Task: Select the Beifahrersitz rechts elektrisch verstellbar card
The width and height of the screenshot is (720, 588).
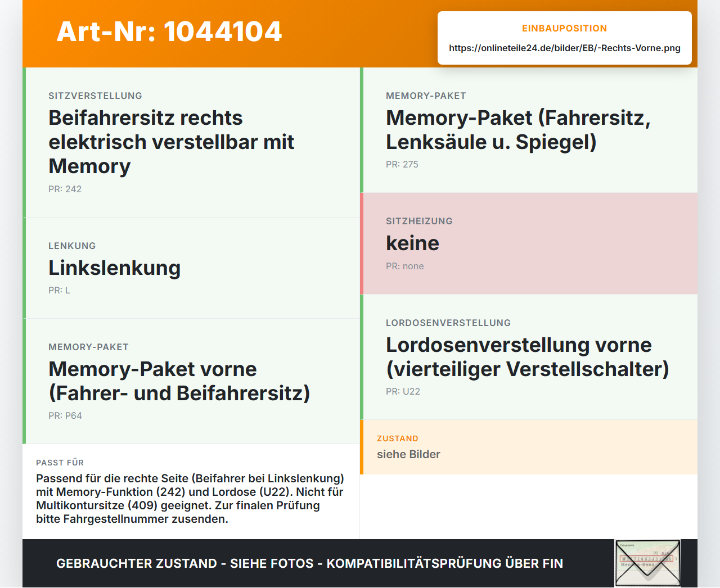Action: tap(191, 142)
